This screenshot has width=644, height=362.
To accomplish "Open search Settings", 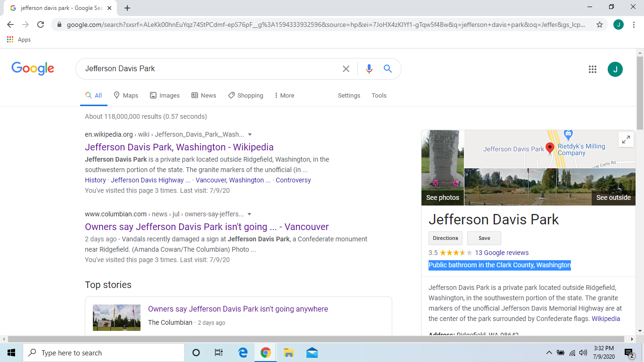I will click(349, 95).
